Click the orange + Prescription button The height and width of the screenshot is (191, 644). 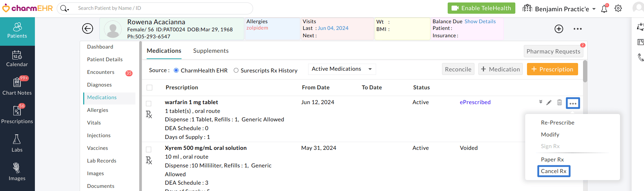[x=552, y=69]
